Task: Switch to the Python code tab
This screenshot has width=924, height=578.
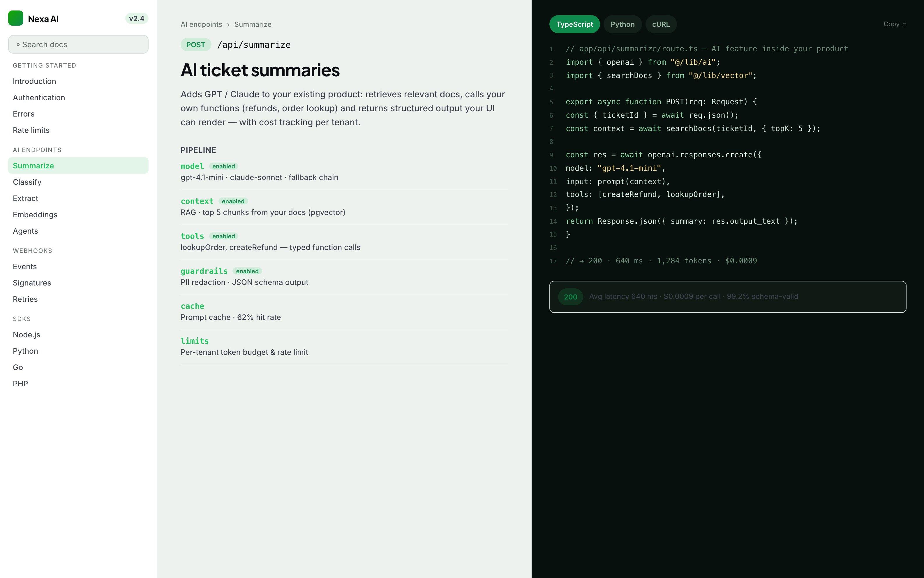Action: (622, 24)
